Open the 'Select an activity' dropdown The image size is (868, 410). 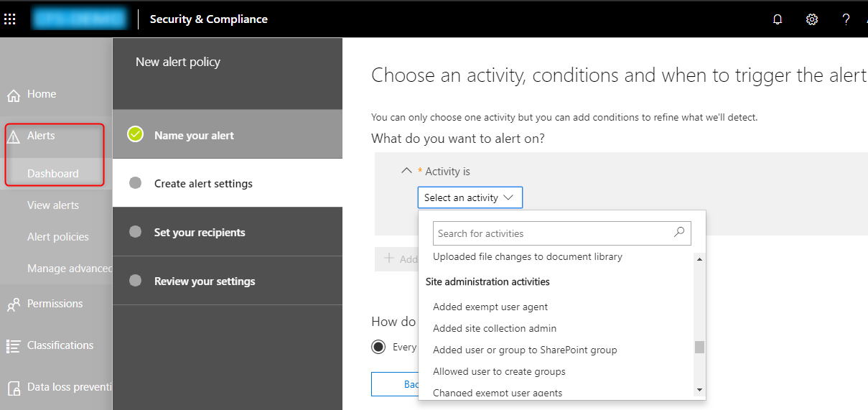[470, 197]
